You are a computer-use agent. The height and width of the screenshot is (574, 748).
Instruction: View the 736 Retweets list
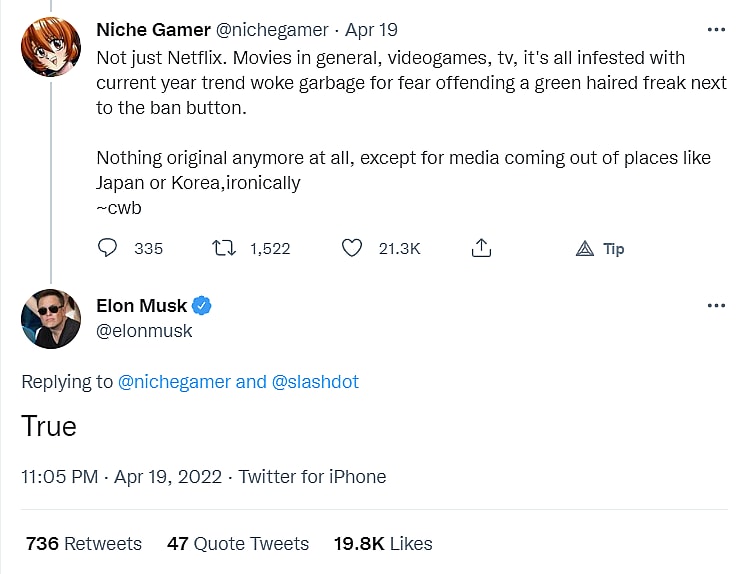(x=84, y=544)
